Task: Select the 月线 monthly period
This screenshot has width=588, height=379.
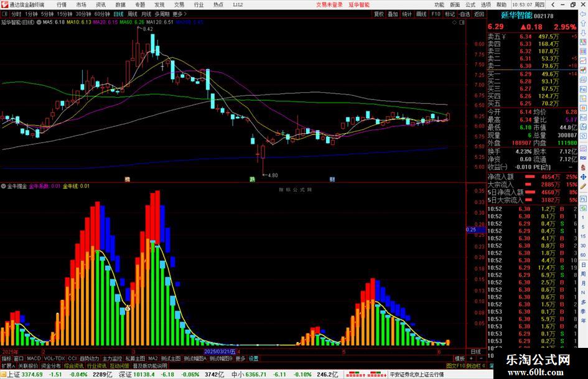Action: (146, 14)
